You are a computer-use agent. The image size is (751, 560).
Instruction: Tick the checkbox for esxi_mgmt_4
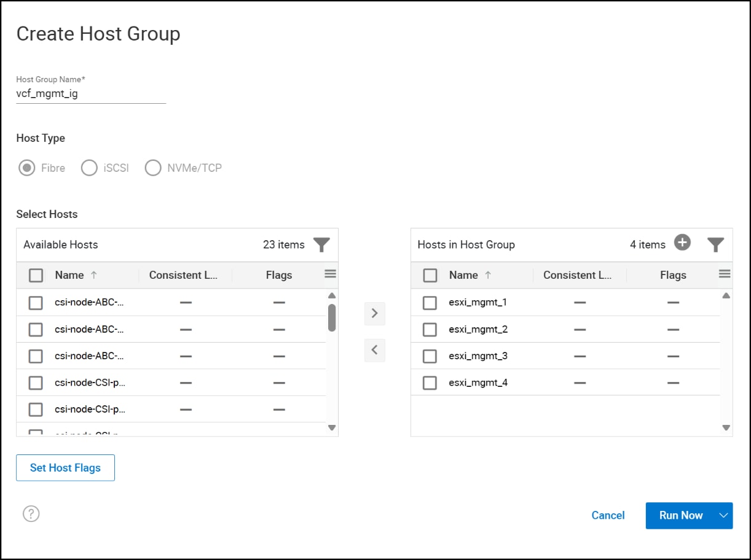[430, 383]
